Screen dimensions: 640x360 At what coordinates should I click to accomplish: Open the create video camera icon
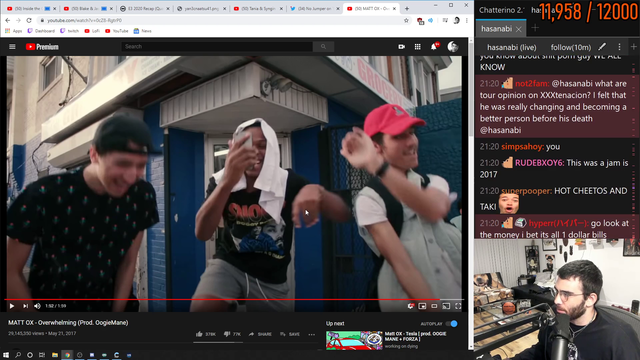click(402, 47)
